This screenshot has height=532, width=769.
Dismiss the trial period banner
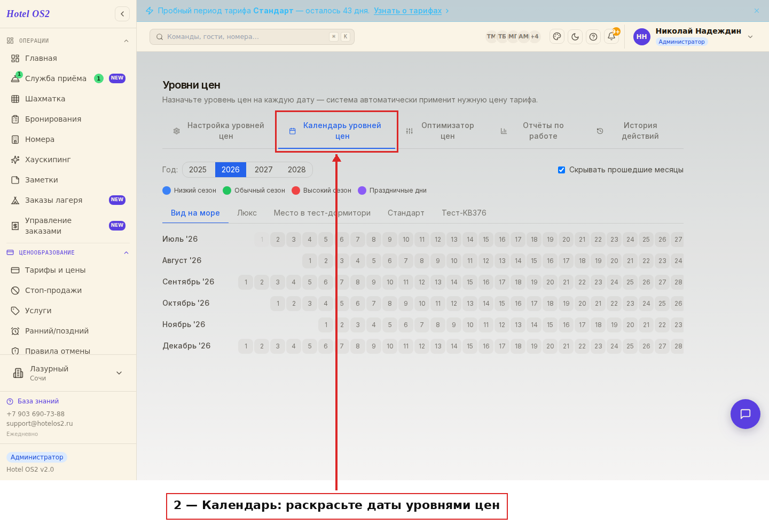pyautogui.click(x=757, y=11)
